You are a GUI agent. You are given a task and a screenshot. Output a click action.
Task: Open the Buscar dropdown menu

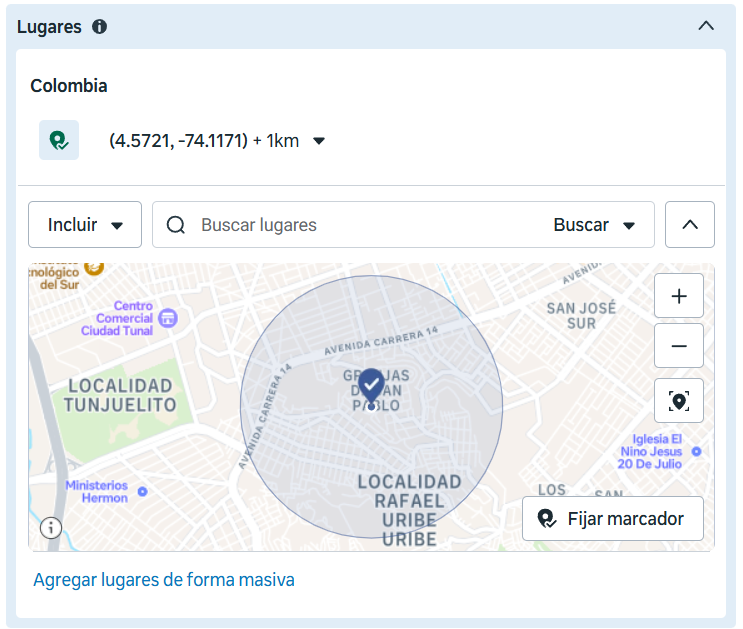pos(595,225)
